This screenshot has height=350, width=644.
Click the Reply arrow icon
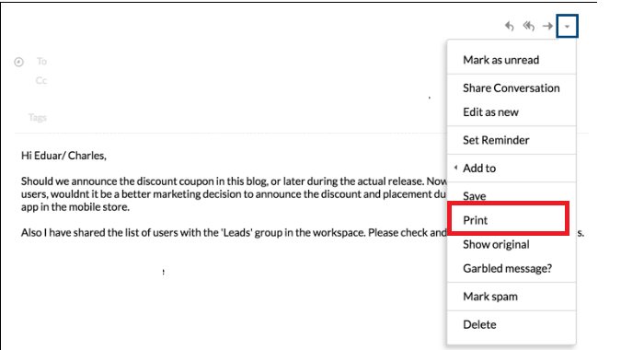coord(510,27)
